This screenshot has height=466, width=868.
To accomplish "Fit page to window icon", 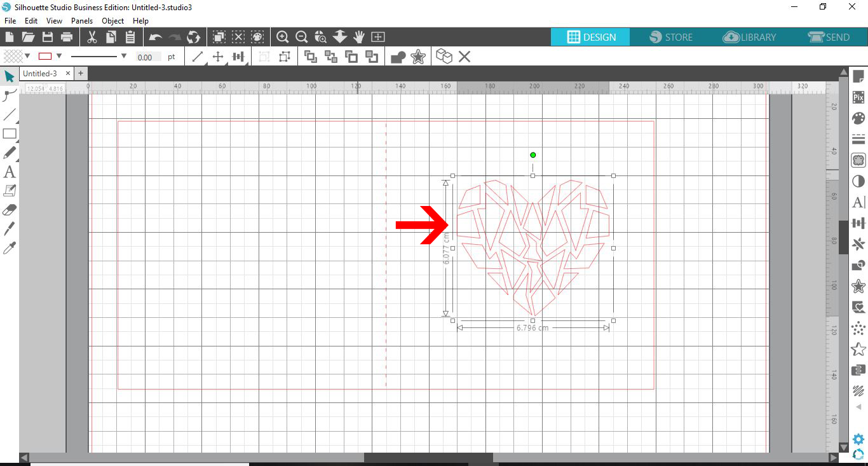I will [378, 37].
